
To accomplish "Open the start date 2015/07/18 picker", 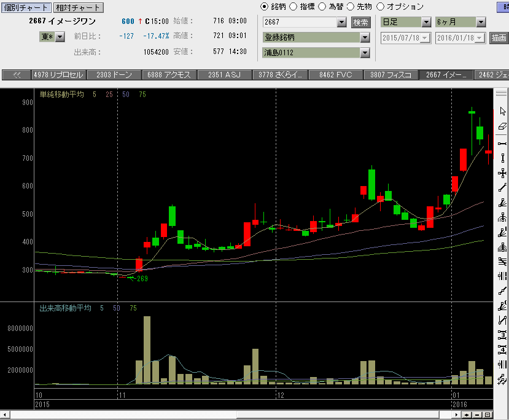I will click(425, 38).
